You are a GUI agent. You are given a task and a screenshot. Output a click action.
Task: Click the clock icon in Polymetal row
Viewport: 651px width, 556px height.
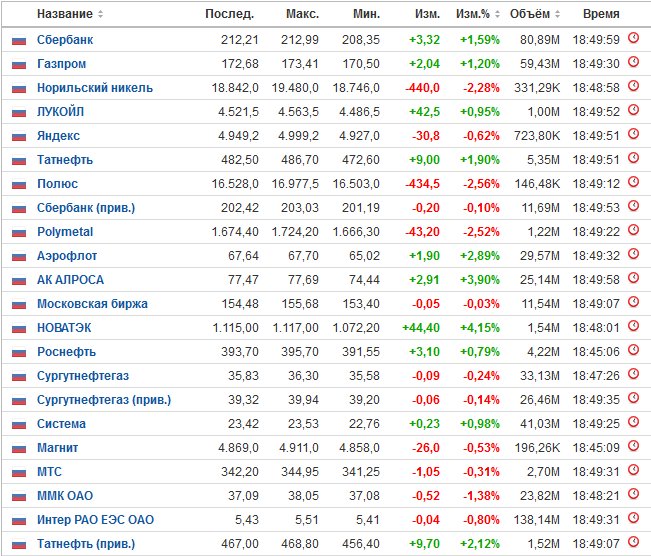pos(633,230)
